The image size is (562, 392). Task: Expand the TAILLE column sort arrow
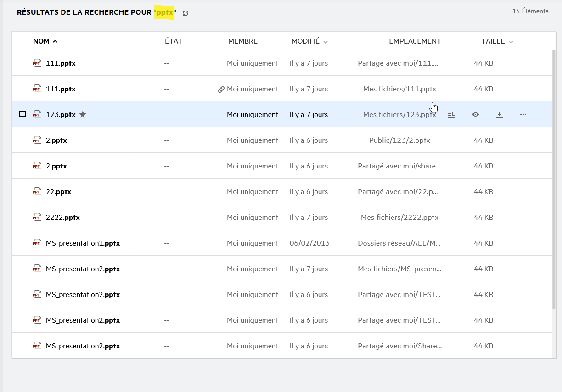click(x=511, y=42)
